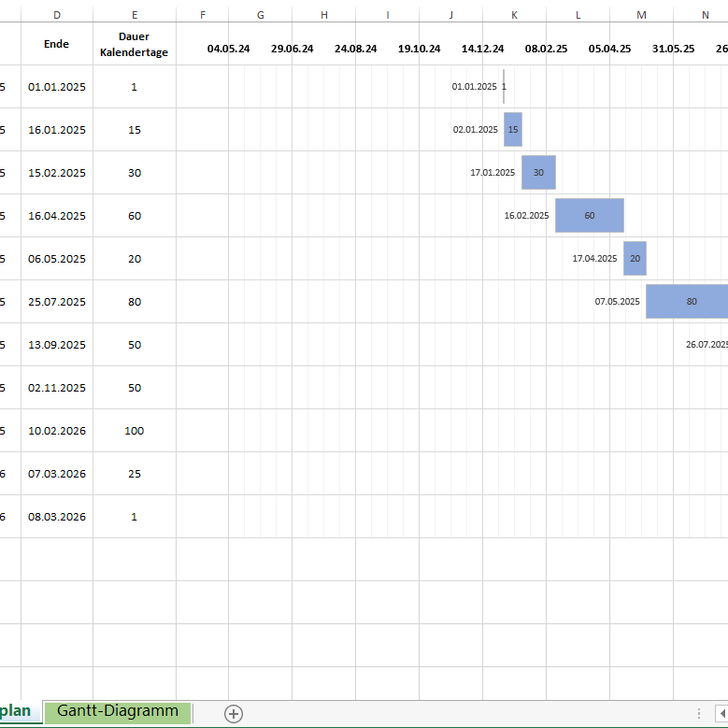Click the end date cell 16.04.2025
The image size is (728, 728).
pos(57,216)
